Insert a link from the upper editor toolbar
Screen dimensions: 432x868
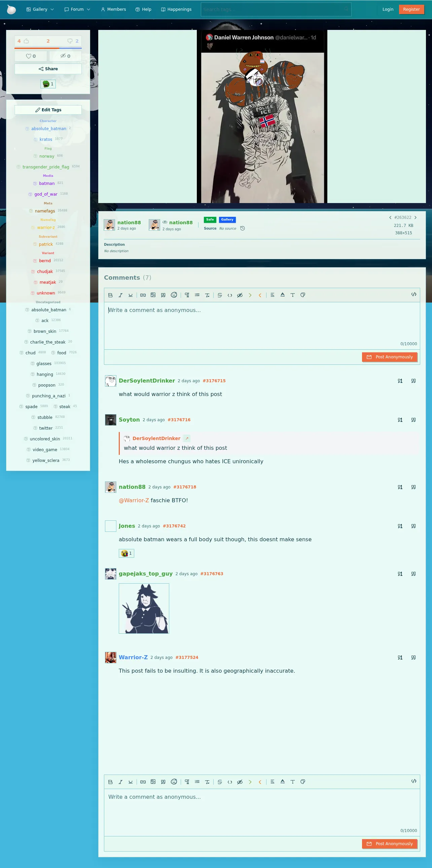pos(143,295)
